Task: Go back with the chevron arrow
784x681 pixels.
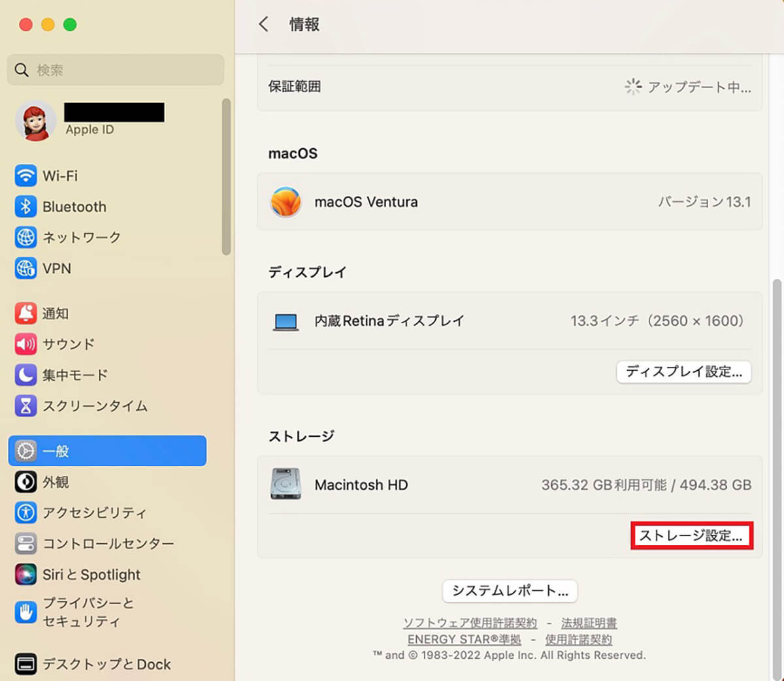Action: (263, 24)
